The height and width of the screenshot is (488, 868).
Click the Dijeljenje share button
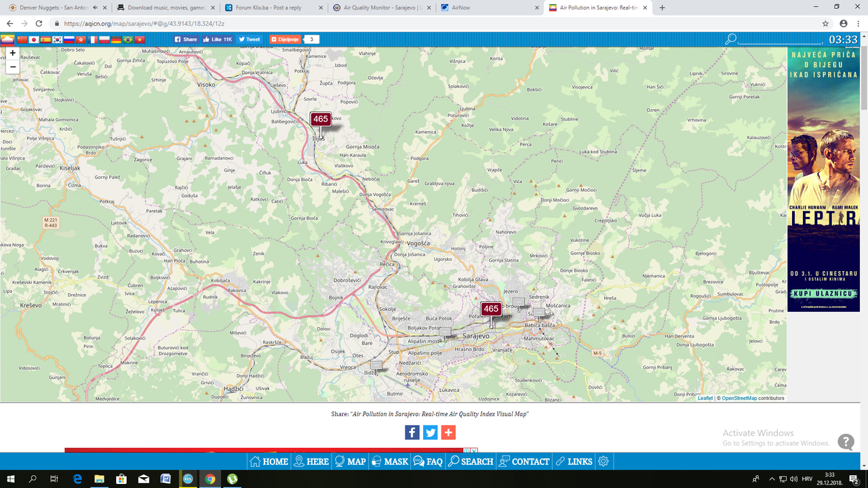[x=285, y=39]
